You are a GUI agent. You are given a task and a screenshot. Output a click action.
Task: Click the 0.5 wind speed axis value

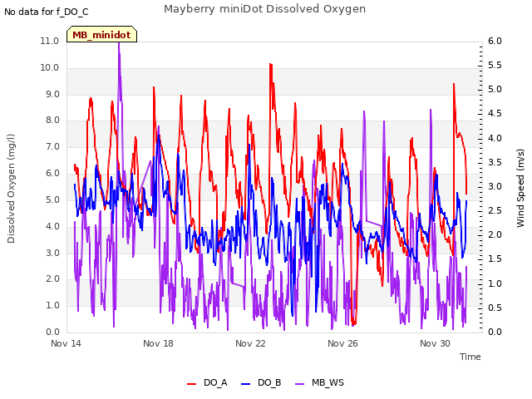coord(495,308)
